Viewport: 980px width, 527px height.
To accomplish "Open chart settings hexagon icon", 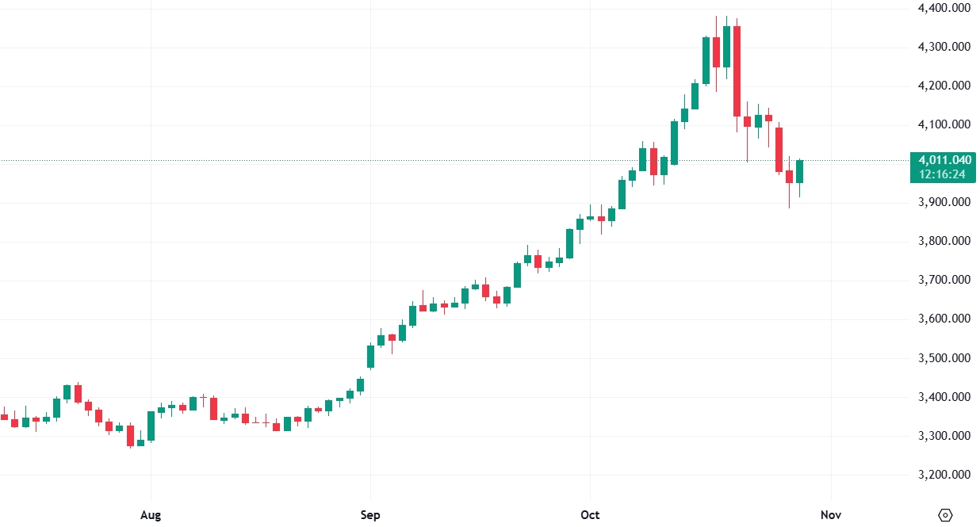I will [x=945, y=515].
